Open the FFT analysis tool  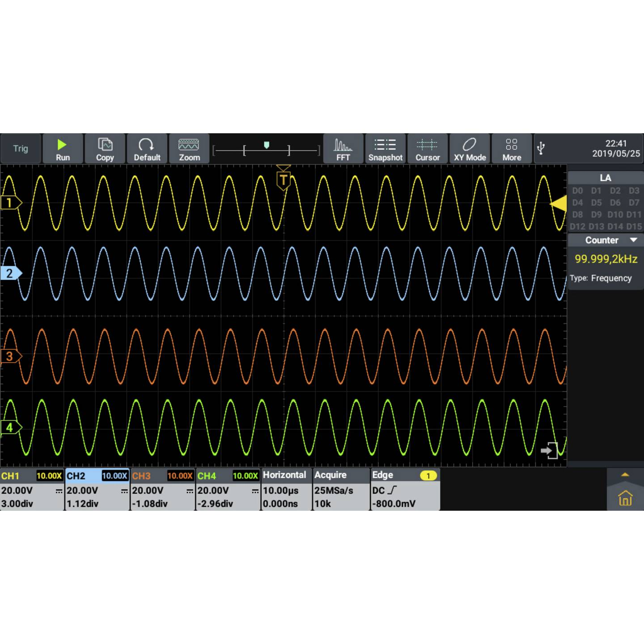343,148
